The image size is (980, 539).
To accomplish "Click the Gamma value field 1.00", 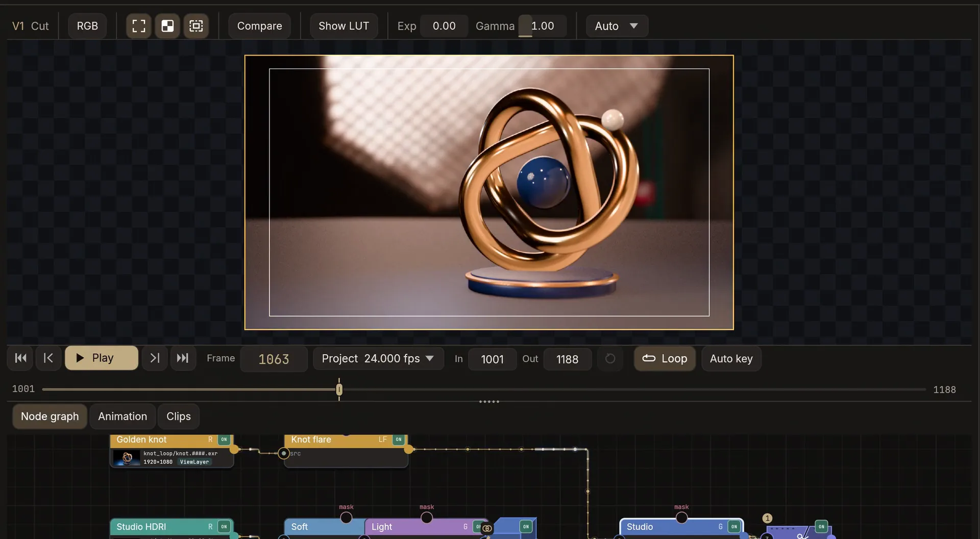I will coord(542,26).
